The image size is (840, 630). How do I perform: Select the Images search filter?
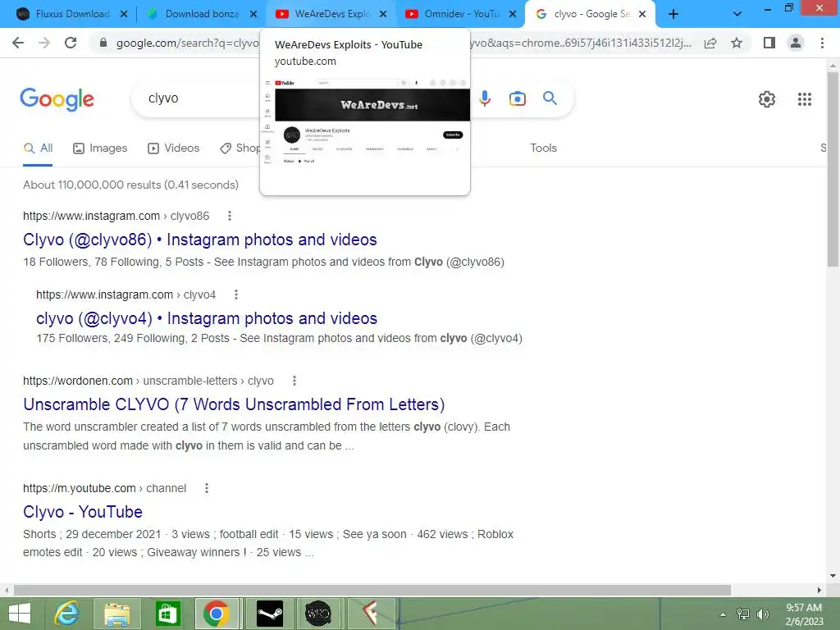click(x=100, y=148)
